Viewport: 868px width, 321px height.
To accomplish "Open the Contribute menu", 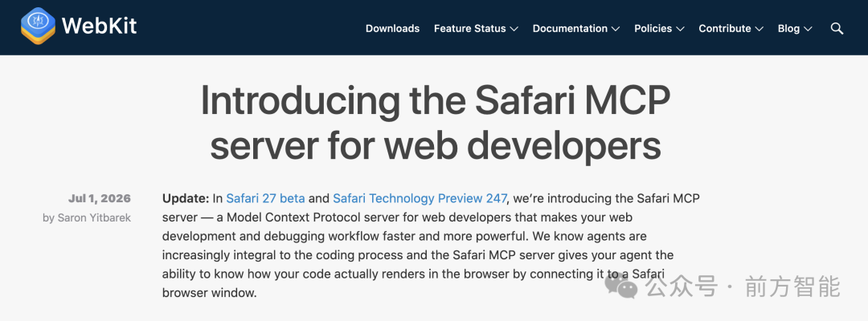I will [x=725, y=28].
